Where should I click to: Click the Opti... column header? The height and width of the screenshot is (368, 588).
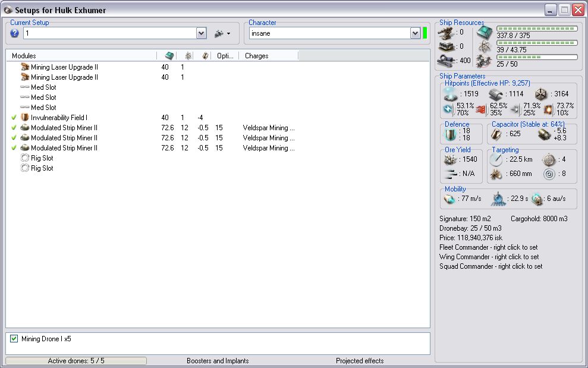[x=225, y=56]
